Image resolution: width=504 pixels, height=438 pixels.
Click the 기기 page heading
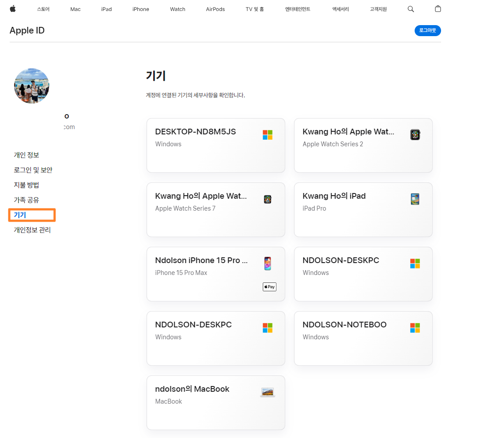(x=155, y=76)
